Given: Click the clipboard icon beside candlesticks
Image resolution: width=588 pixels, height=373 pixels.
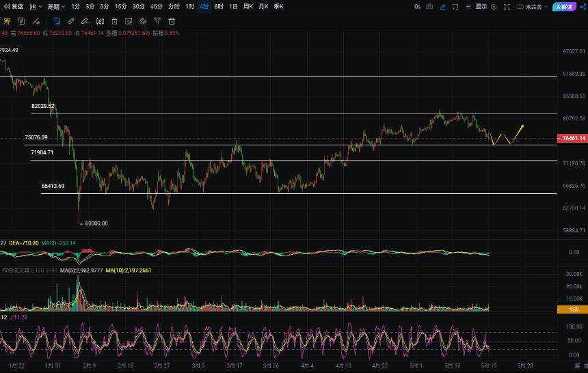Looking at the screenshot, I should (114, 21).
